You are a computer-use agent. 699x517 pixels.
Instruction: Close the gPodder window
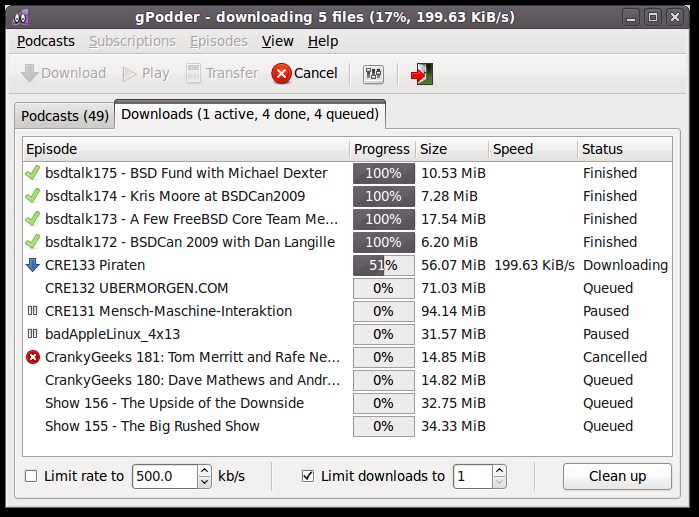675,18
